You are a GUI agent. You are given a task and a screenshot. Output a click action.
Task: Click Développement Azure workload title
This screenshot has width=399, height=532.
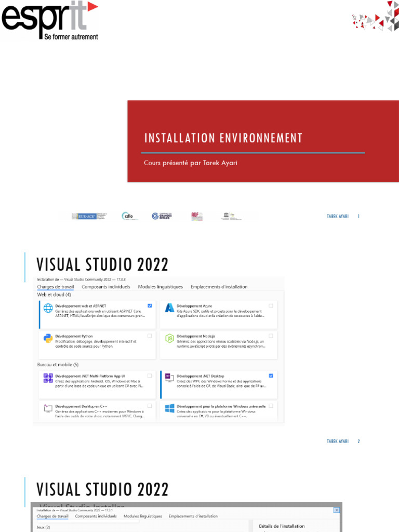[194, 306]
